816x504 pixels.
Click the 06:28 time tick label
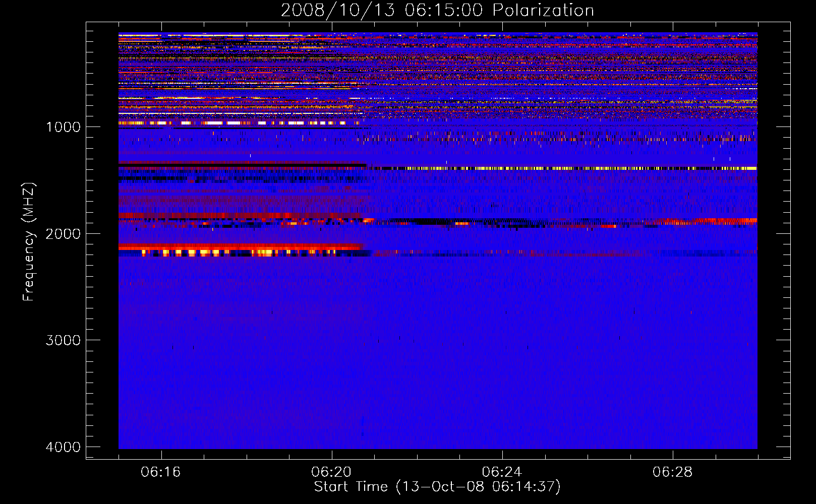(672, 472)
